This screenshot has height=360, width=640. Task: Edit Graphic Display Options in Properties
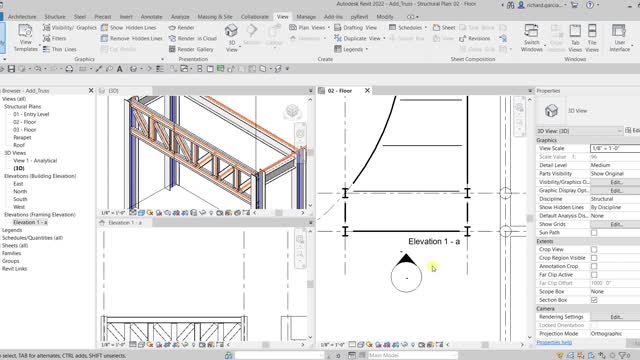615,191
